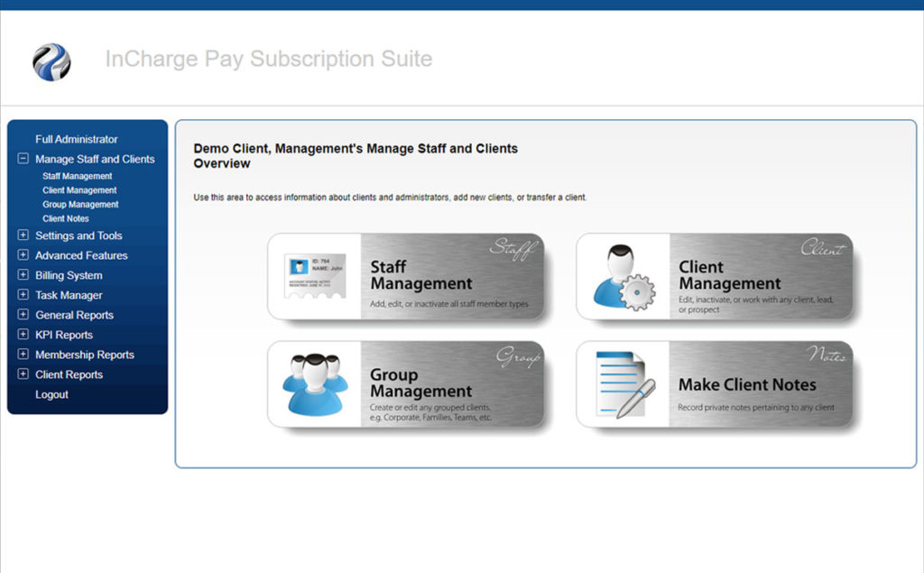This screenshot has width=924, height=573.
Task: Open Staff Management in the sidebar
Action: (x=78, y=176)
